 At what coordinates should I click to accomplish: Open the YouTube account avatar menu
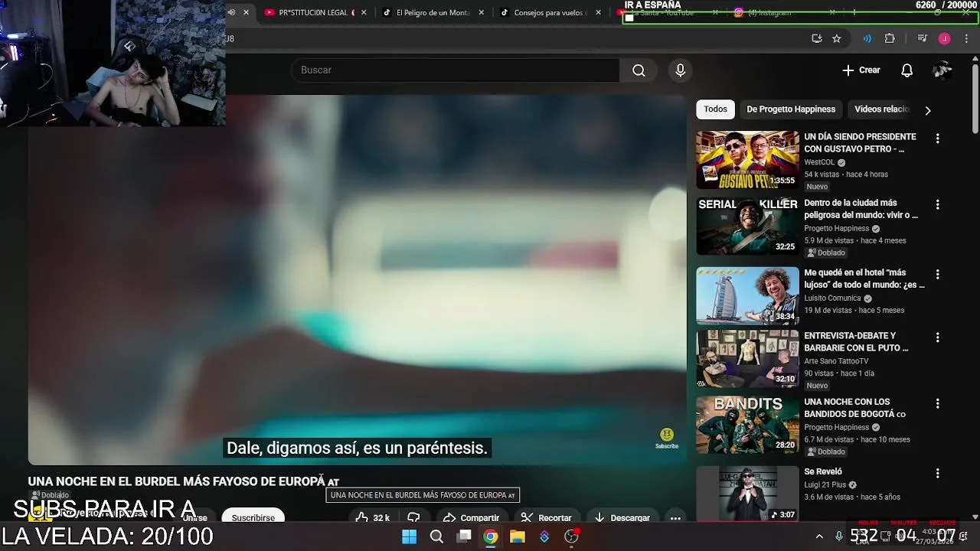(942, 70)
